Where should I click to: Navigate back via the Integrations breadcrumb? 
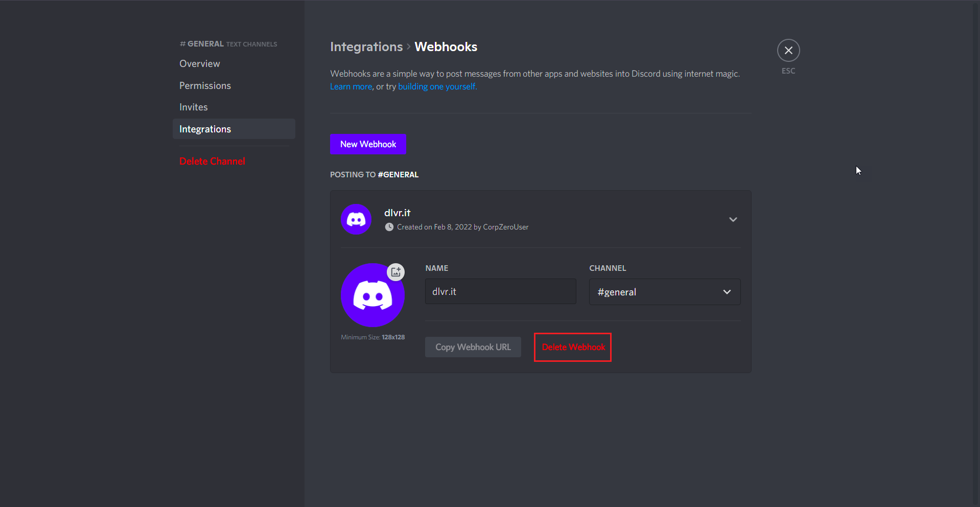(366, 47)
